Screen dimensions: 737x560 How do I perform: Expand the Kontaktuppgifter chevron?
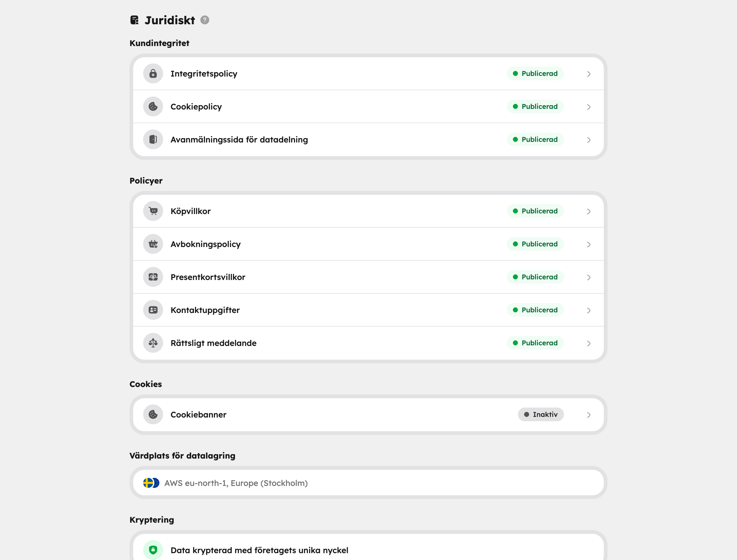click(x=589, y=310)
